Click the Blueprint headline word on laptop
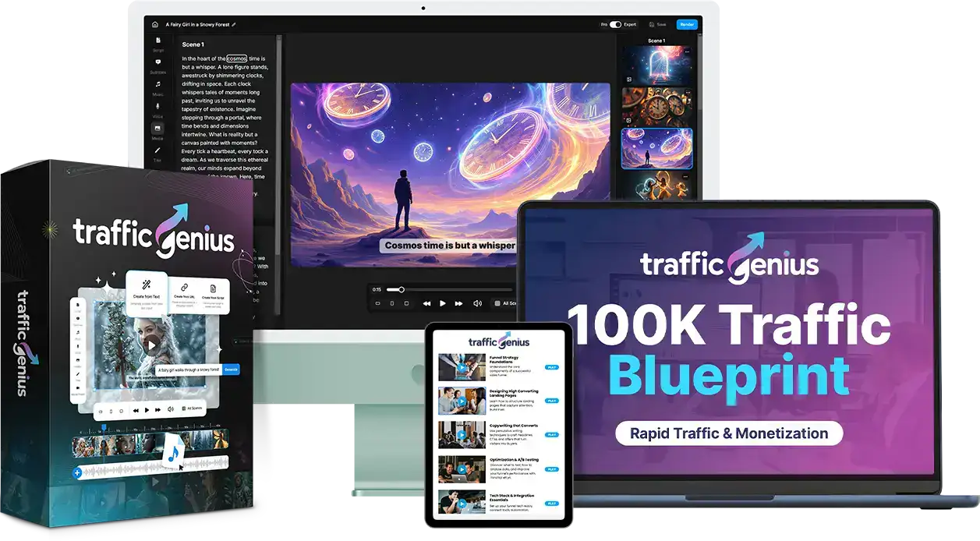This screenshot has width=980, height=541. click(x=728, y=377)
